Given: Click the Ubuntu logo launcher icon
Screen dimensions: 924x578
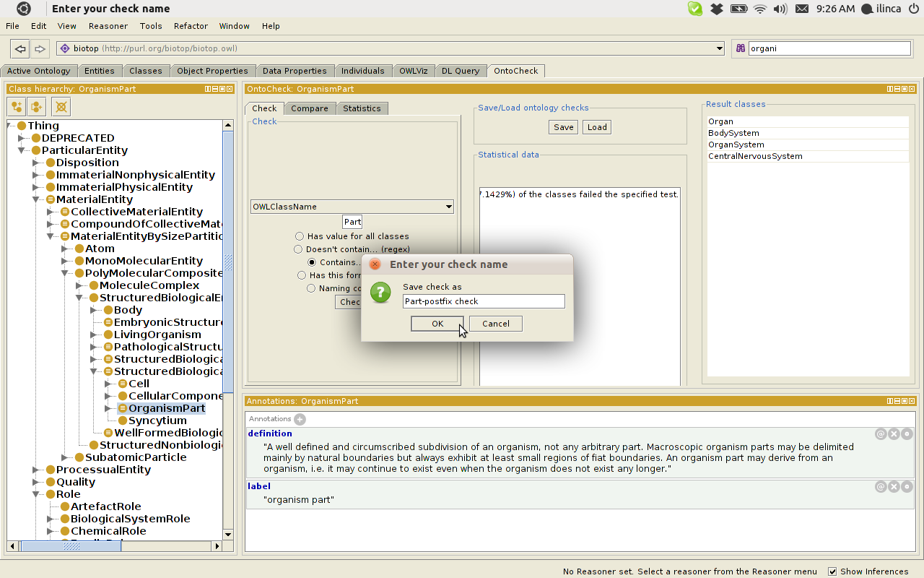Looking at the screenshot, I should point(23,9).
